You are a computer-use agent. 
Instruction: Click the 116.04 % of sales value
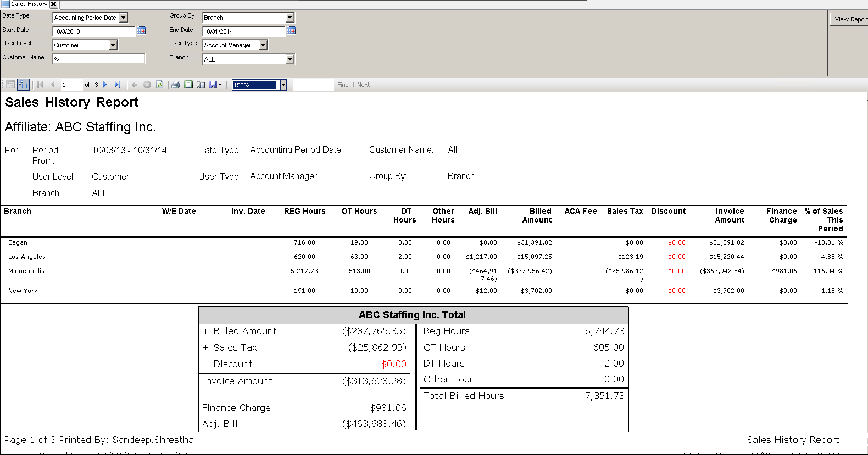tap(828, 271)
